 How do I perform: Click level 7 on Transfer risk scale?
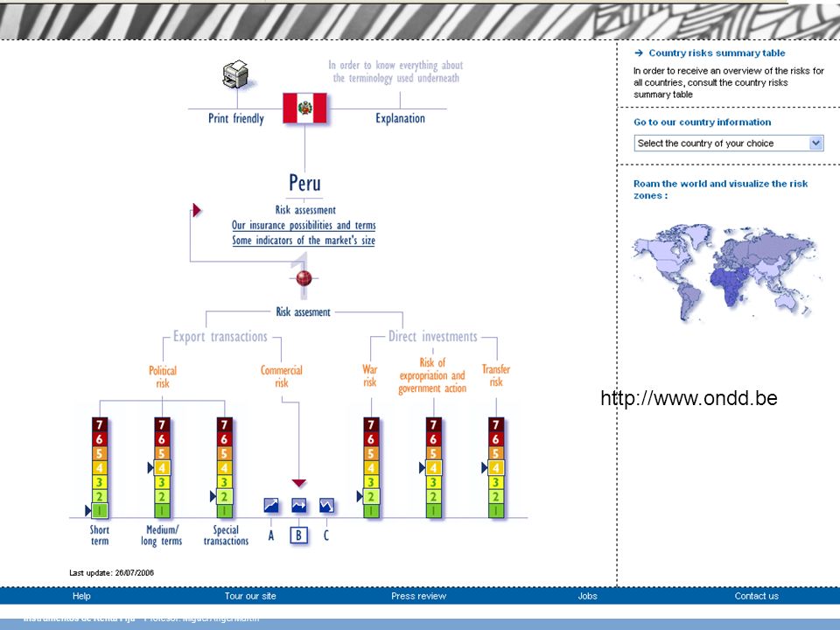click(x=496, y=425)
